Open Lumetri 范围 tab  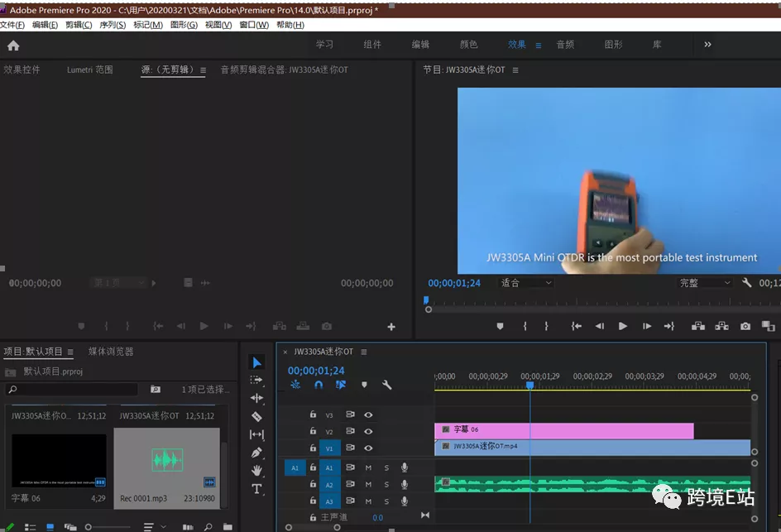click(x=90, y=69)
